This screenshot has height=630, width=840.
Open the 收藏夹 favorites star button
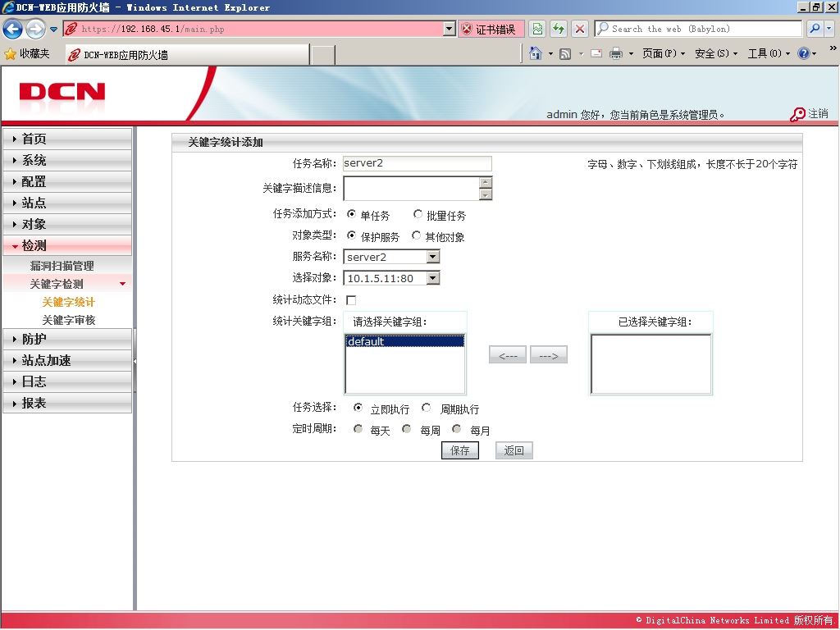click(27, 54)
